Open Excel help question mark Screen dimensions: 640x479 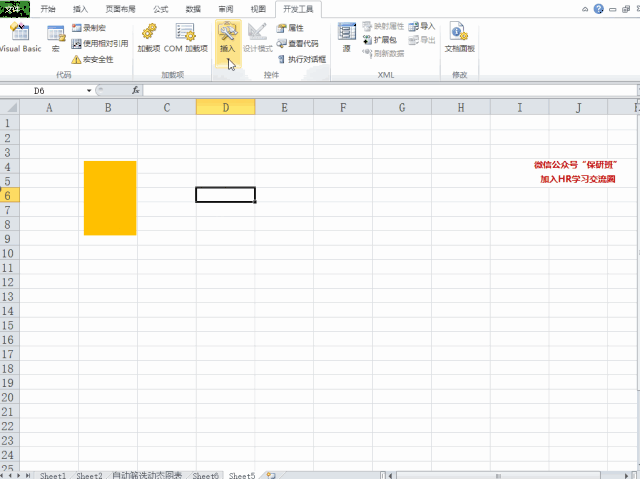click(598, 9)
